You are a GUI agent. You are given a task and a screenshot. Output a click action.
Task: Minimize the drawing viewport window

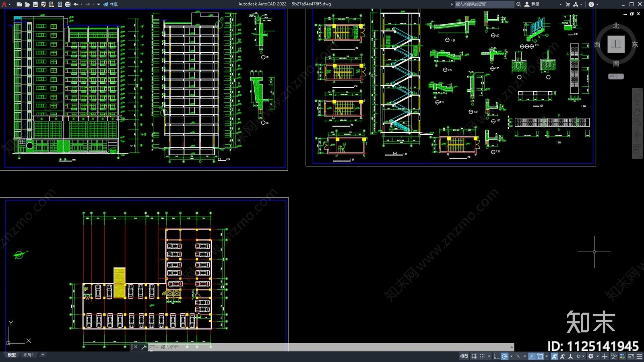[625, 14]
